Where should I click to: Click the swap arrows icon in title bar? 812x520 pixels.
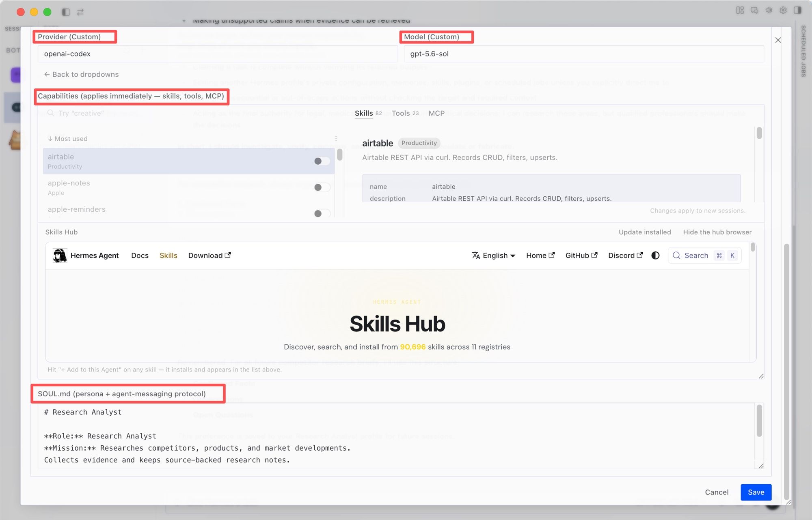pos(80,12)
